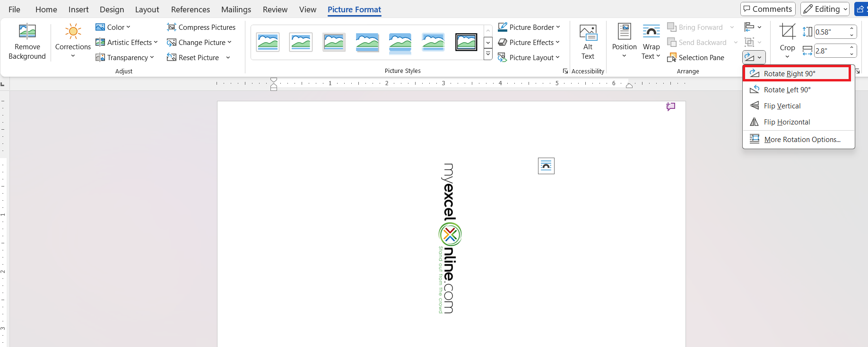This screenshot has height=347, width=868.
Task: Switch to the References tab
Action: pyautogui.click(x=191, y=9)
